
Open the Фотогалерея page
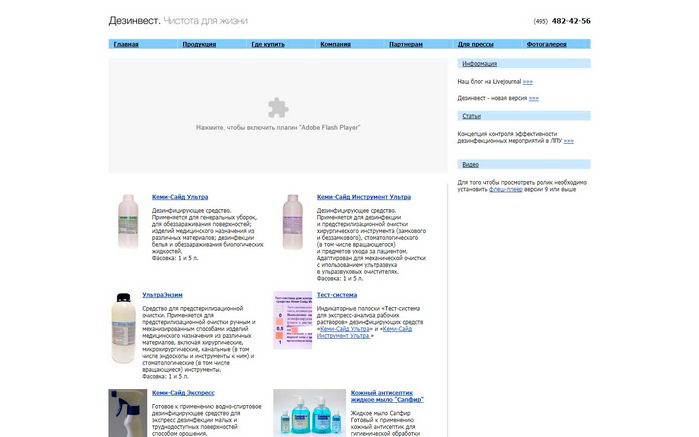tap(547, 44)
